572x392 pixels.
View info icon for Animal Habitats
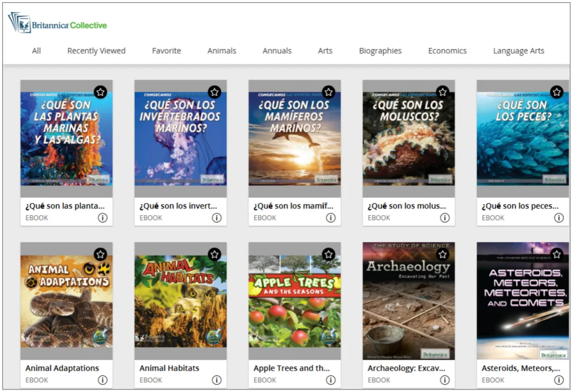point(217,380)
